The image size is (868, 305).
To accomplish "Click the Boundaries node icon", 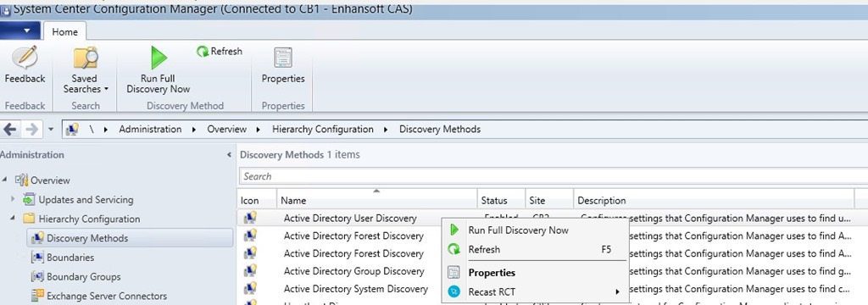I will [x=37, y=258].
